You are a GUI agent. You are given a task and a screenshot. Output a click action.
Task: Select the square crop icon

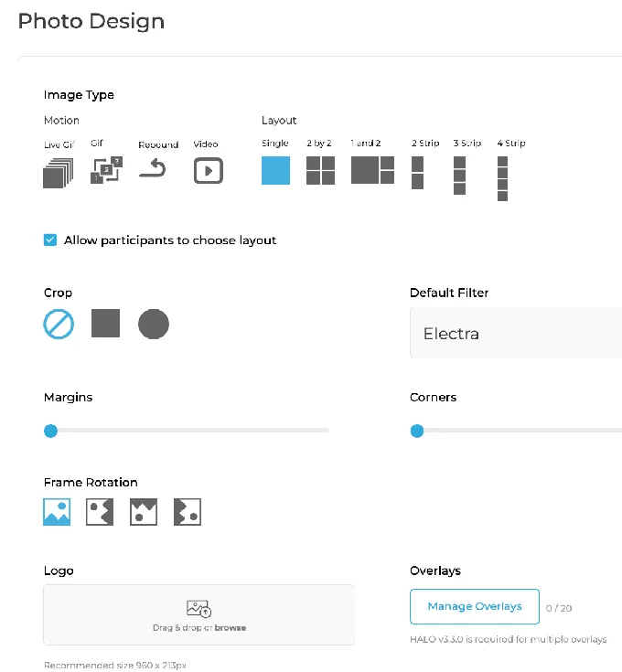[105, 323]
